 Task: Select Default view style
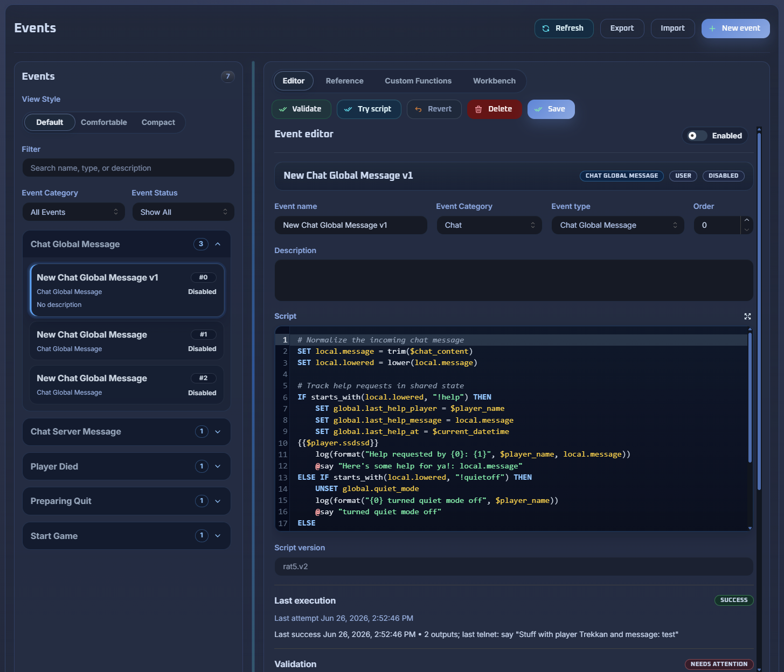(50, 122)
